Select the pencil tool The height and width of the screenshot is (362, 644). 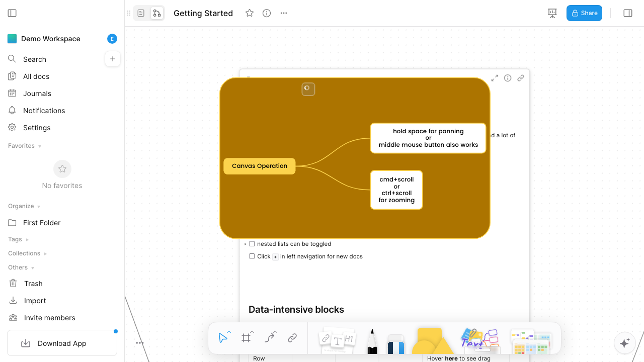pos(372,341)
